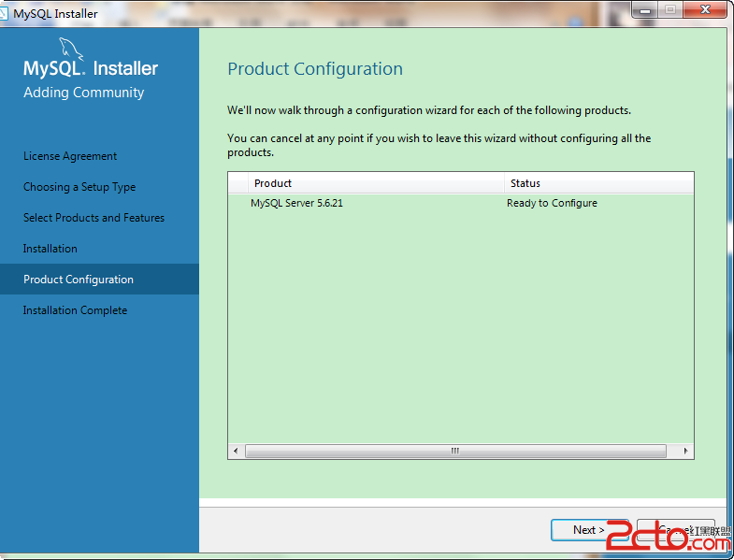Open the Installation step in sidebar
Image resolution: width=734 pixels, height=560 pixels.
tap(50, 249)
